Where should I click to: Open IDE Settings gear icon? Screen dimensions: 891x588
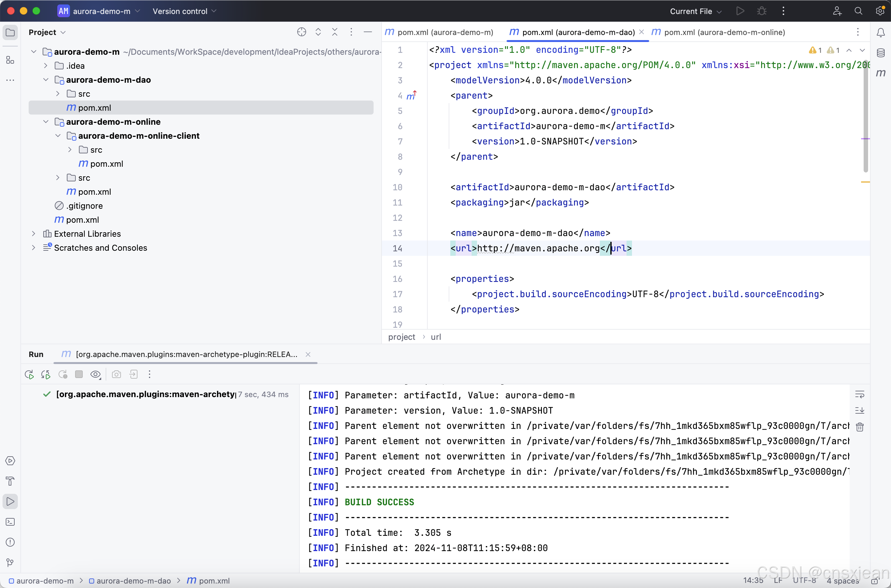tap(880, 11)
